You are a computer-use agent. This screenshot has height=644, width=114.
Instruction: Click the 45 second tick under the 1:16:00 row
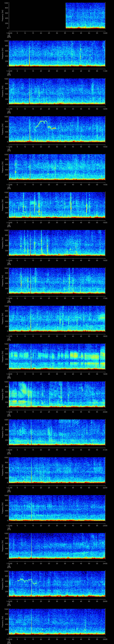[81, 298]
